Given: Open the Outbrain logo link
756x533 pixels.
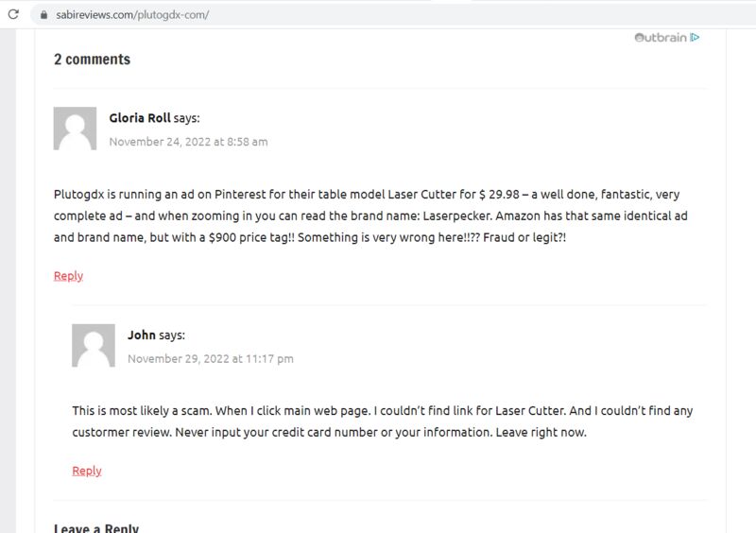Looking at the screenshot, I should click(661, 37).
